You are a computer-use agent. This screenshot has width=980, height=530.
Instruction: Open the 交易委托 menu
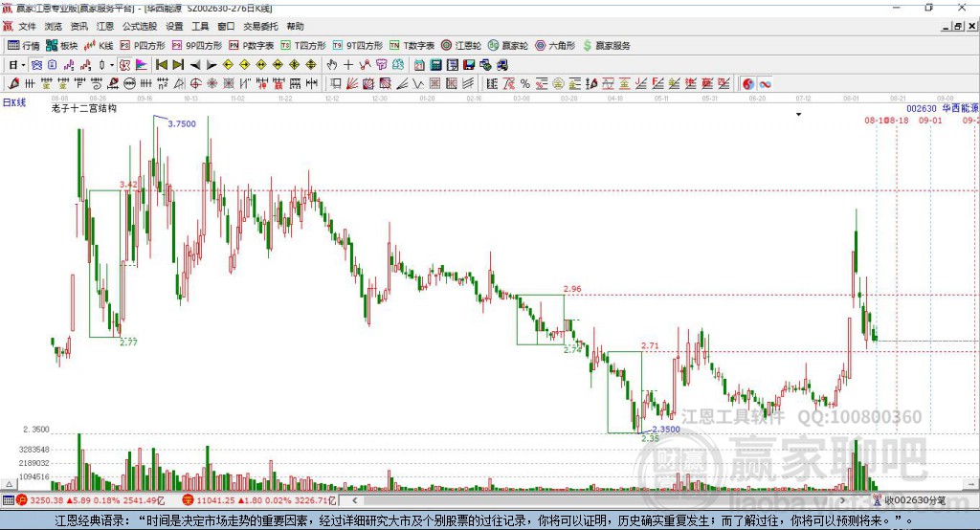pos(260,26)
